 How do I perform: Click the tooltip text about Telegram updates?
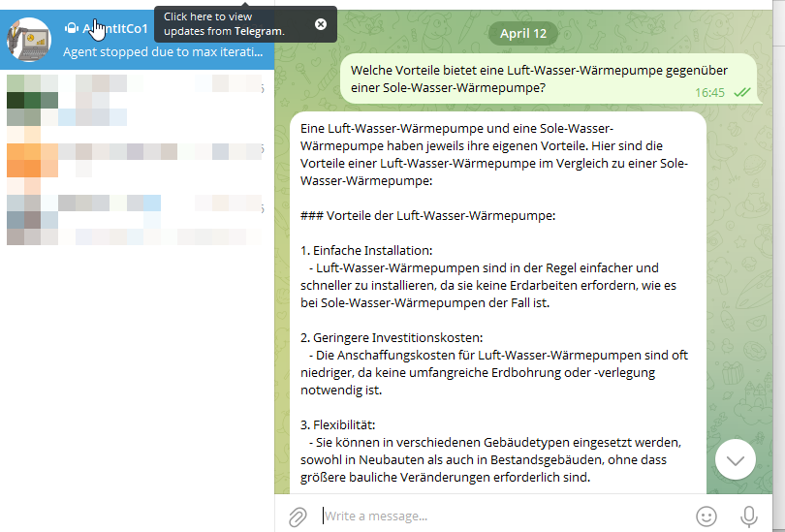click(x=225, y=24)
